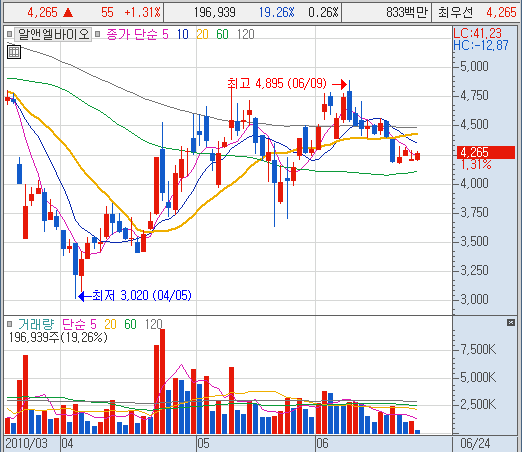Click the +1.31% change rate in header

tap(142, 13)
